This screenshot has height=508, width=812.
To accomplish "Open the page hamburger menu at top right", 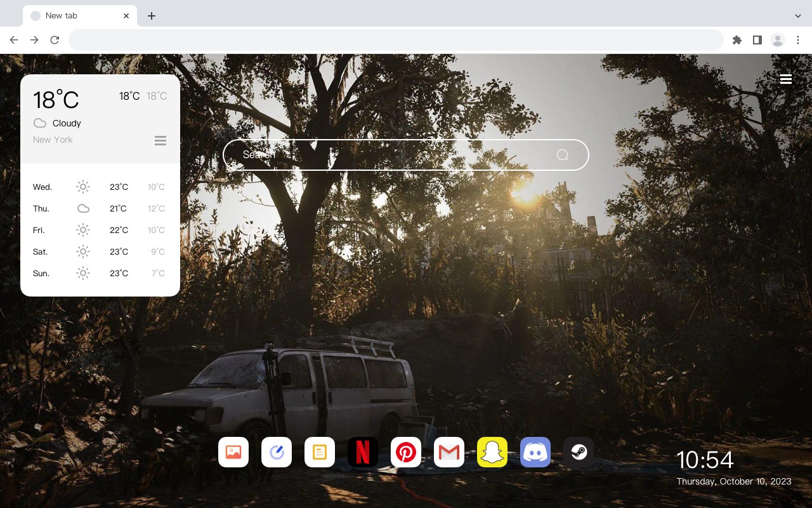I will [786, 79].
